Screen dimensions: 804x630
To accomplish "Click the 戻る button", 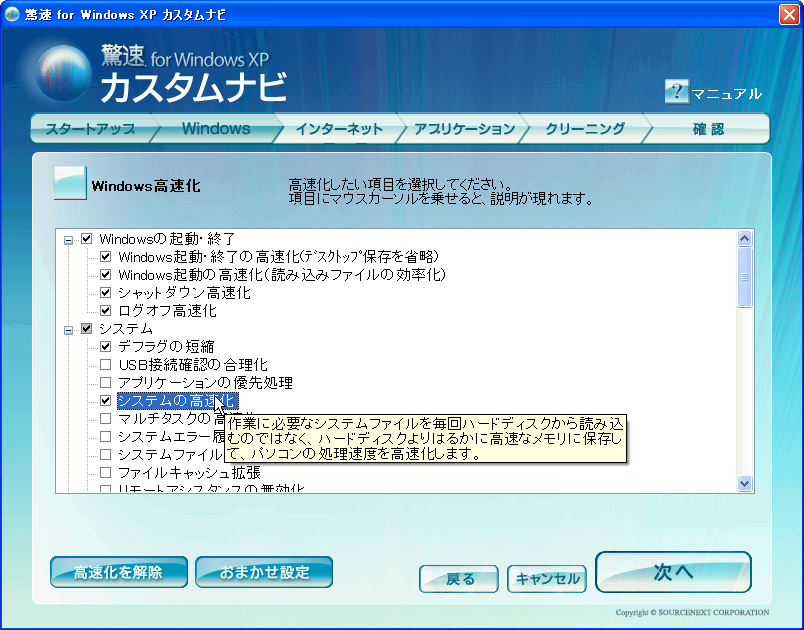I will [x=459, y=579].
